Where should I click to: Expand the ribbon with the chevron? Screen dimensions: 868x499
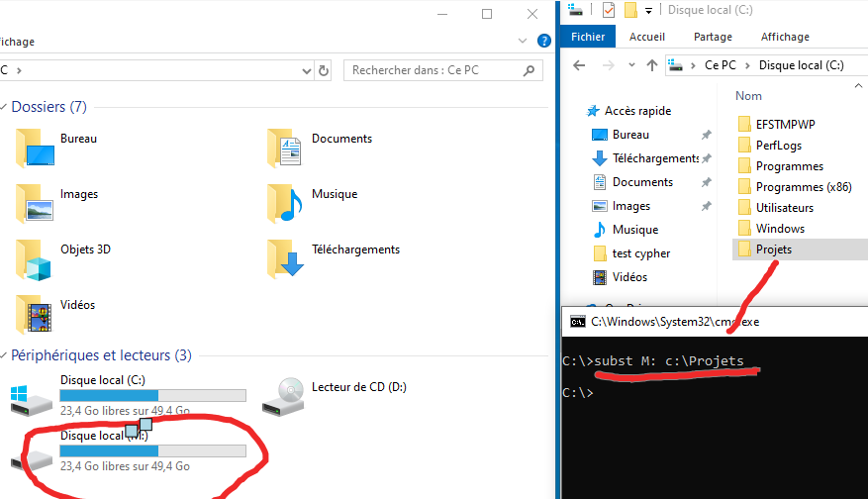click(524, 42)
